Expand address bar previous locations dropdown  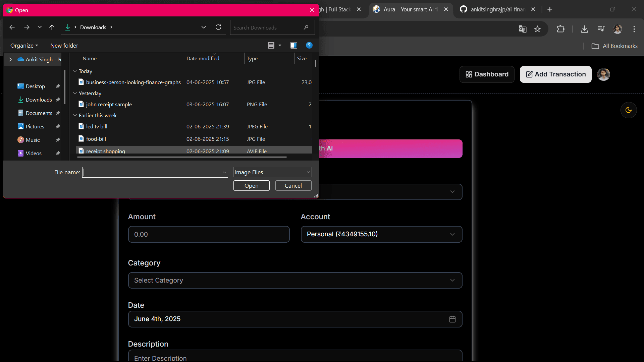coord(204,27)
